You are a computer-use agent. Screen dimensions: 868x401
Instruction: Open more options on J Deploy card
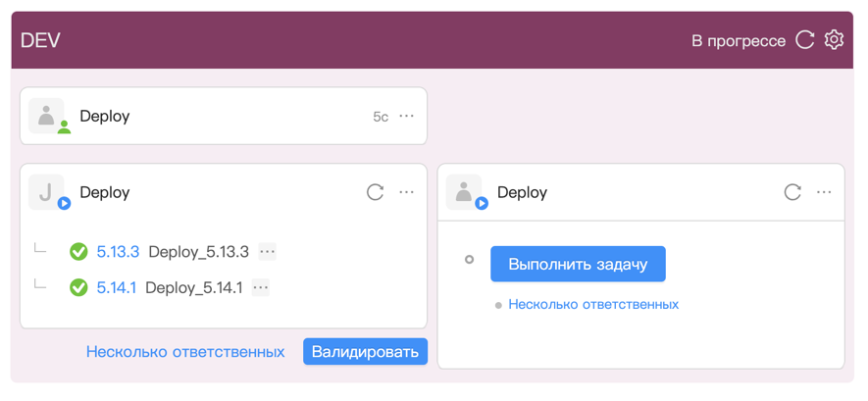point(407,192)
